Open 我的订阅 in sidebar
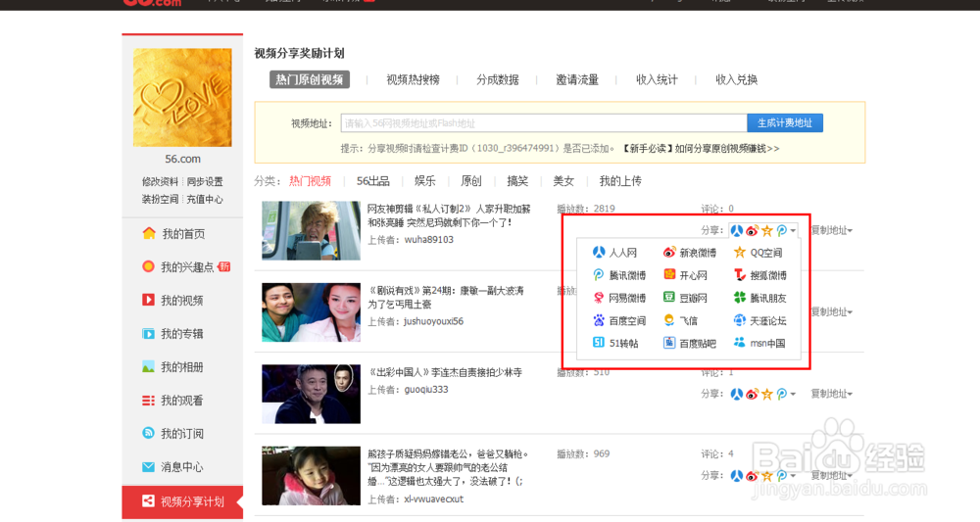Viewport: 980px width, 522px height. click(x=172, y=433)
